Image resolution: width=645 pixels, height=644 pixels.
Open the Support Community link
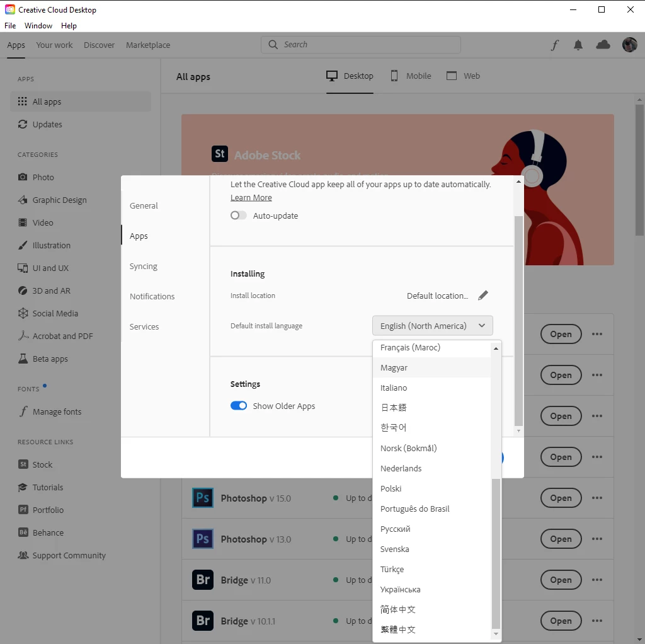tap(61, 556)
